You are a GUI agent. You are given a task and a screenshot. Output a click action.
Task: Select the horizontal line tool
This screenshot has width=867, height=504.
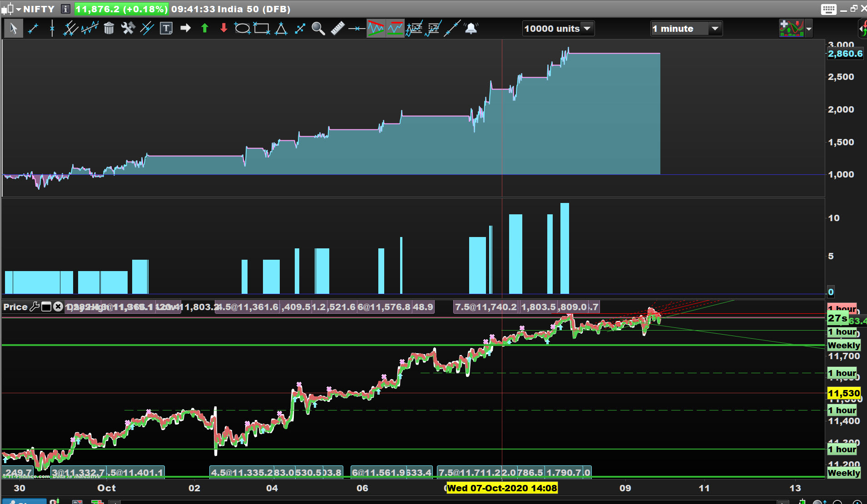pos(357,29)
